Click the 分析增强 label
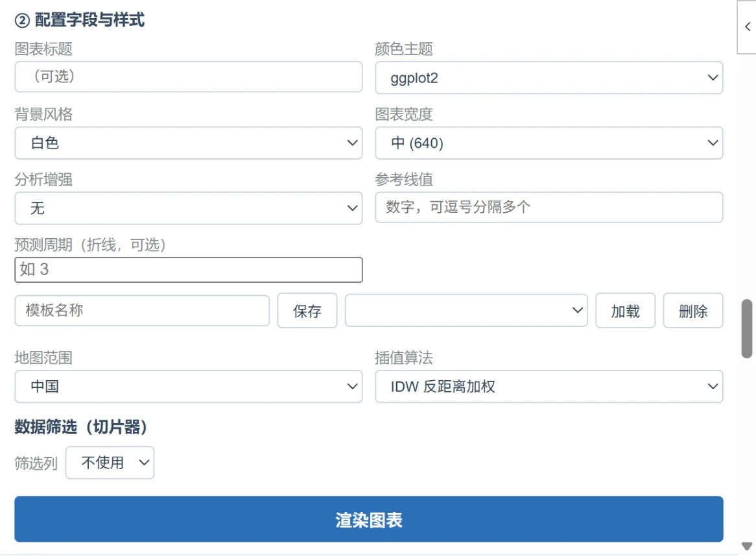 (43, 180)
